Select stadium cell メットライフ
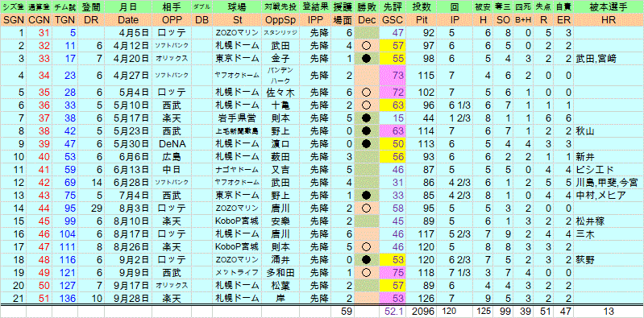Viewport: 644px width, 318px height. (x=237, y=272)
